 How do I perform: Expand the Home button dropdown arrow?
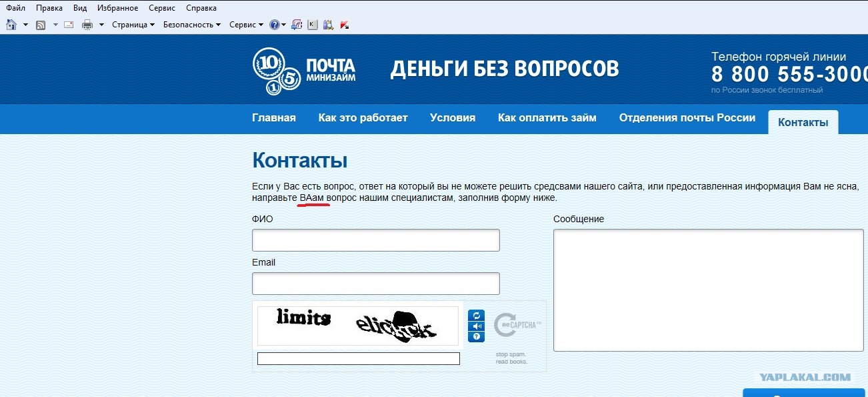click(x=25, y=25)
